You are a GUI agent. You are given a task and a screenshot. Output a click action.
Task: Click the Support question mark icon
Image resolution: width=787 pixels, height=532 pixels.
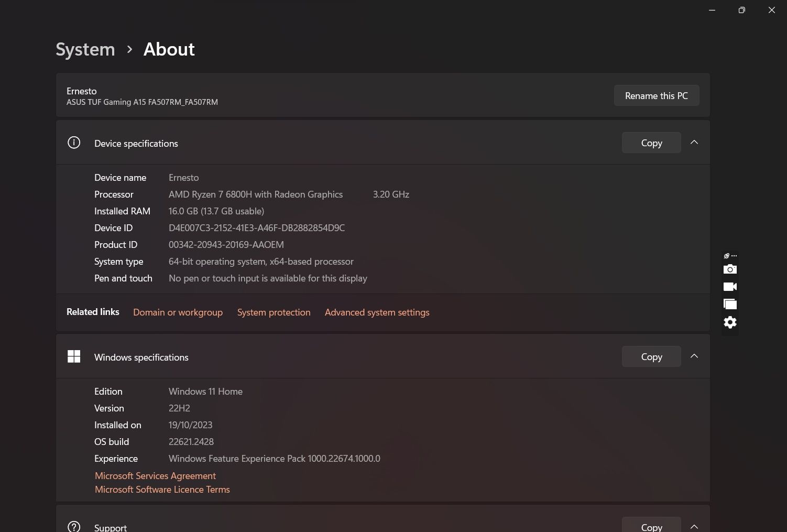pos(74,526)
